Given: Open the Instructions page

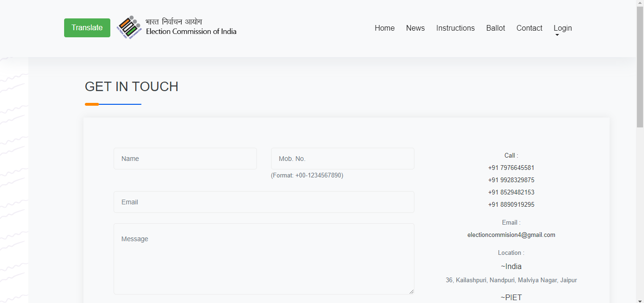Looking at the screenshot, I should [455, 28].
